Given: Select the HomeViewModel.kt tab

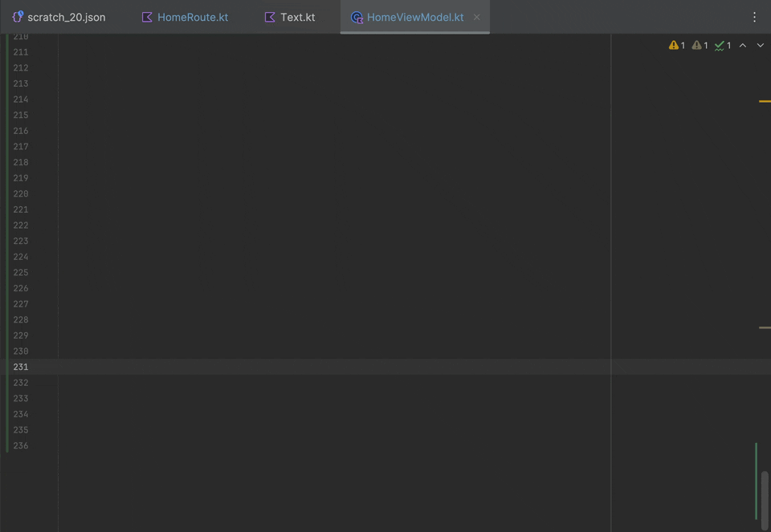Looking at the screenshot, I should coord(415,17).
